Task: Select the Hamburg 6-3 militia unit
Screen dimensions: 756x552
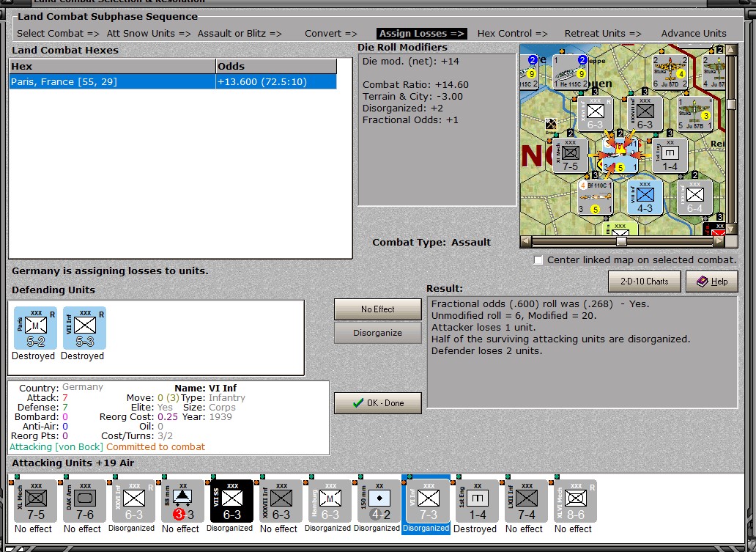Action: coord(330,501)
